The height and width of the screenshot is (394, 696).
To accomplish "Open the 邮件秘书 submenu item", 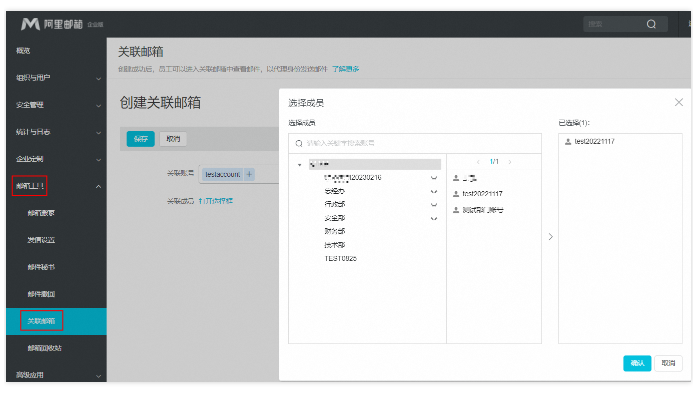I will point(41,267).
